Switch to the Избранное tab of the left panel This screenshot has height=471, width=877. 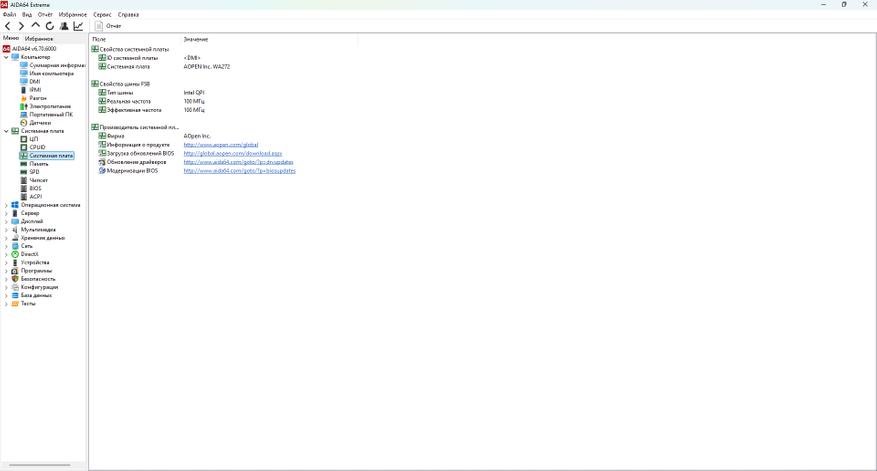point(39,39)
